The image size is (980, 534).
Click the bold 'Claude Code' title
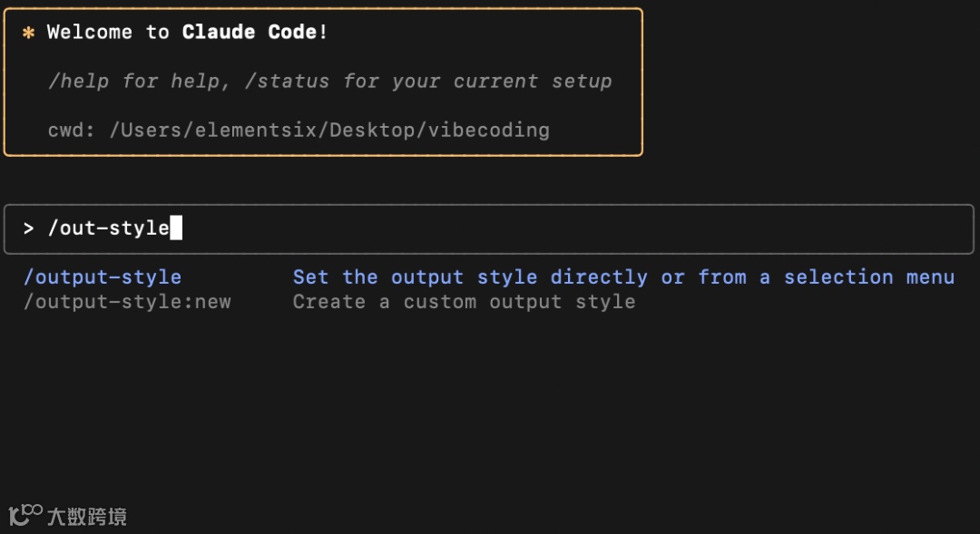(x=250, y=33)
